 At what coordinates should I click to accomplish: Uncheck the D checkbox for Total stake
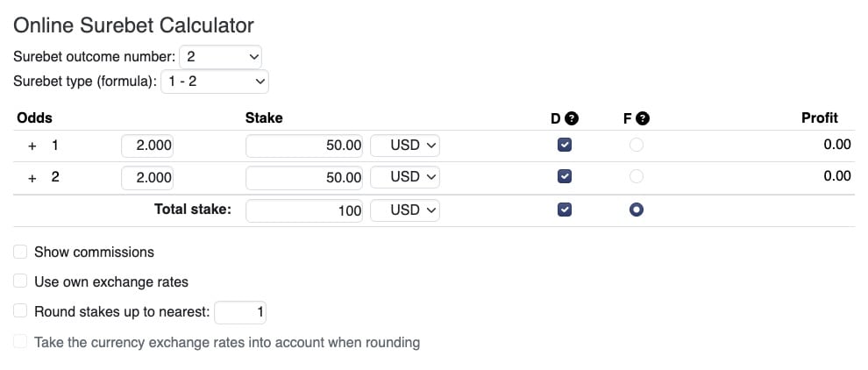coord(565,210)
